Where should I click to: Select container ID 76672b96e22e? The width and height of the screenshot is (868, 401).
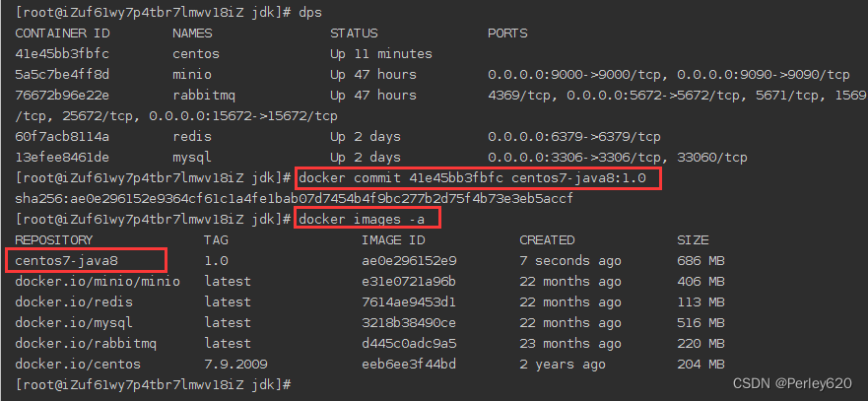(62, 96)
